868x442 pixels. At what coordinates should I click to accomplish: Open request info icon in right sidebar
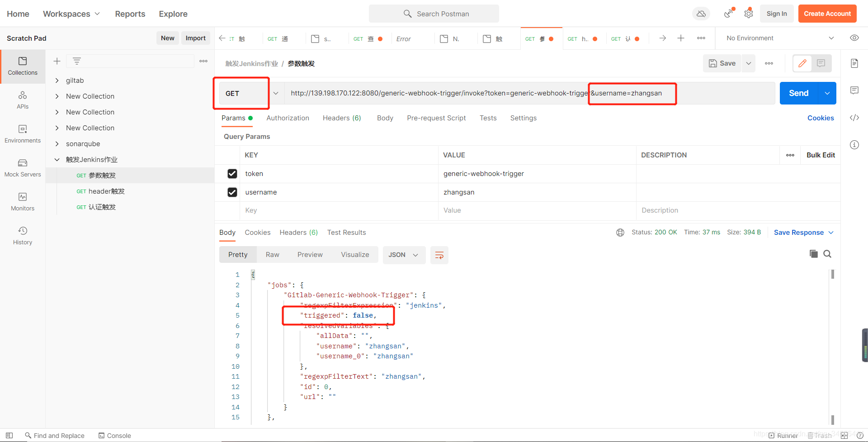click(854, 145)
